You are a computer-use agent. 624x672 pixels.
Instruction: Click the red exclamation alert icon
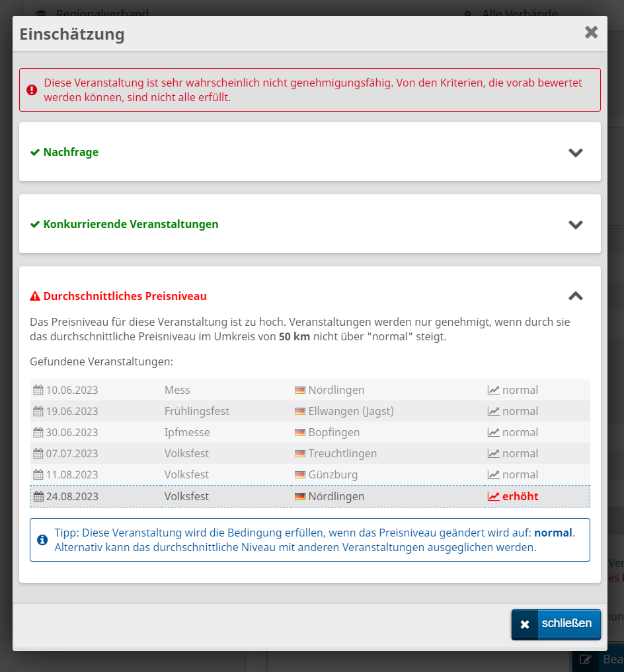[32, 90]
